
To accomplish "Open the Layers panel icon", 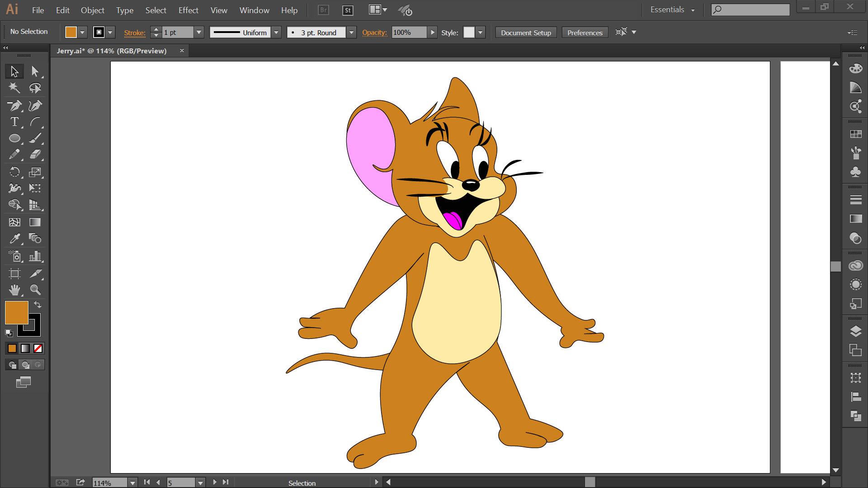I will click(855, 331).
